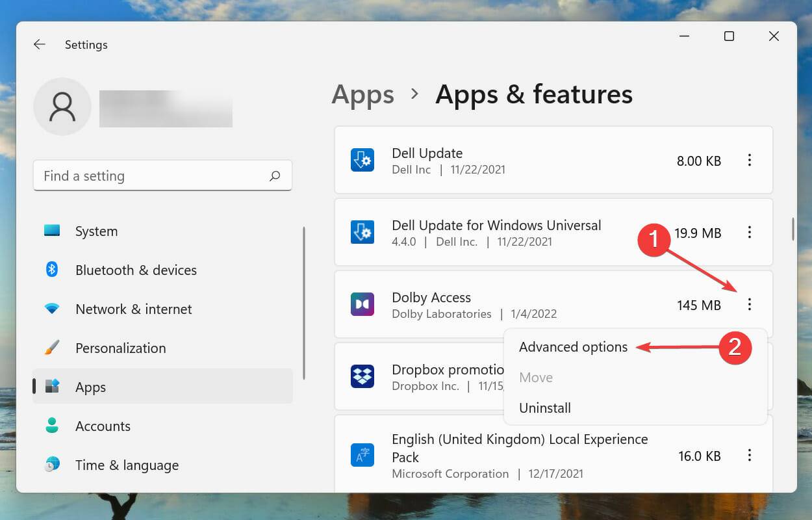Viewport: 812px width, 520px height.
Task: Open options menu for English Local Experience Pack
Action: coord(750,455)
